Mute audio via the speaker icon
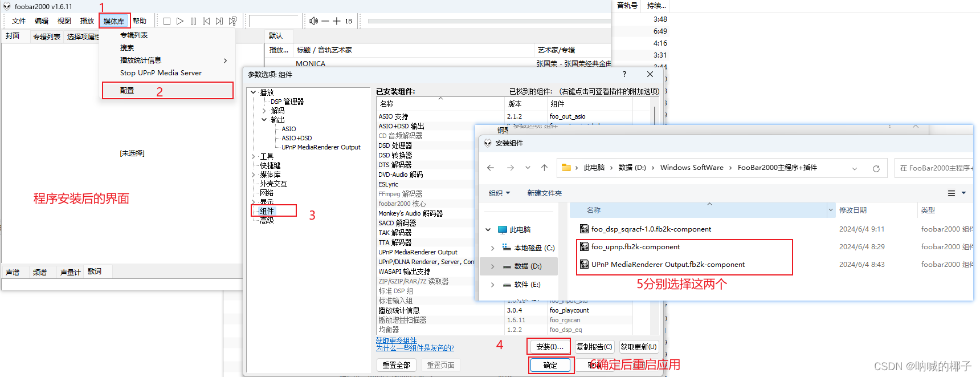The image size is (980, 377). click(x=313, y=21)
